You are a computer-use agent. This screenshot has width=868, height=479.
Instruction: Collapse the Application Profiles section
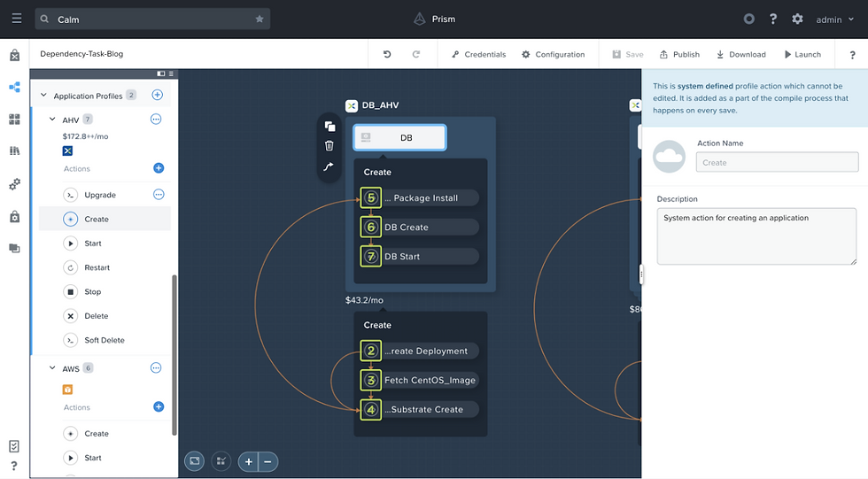click(x=43, y=95)
